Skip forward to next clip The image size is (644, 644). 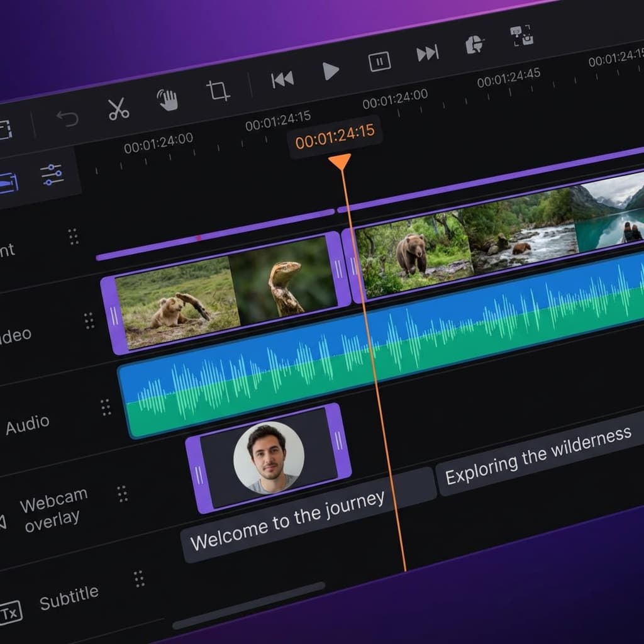click(x=428, y=53)
